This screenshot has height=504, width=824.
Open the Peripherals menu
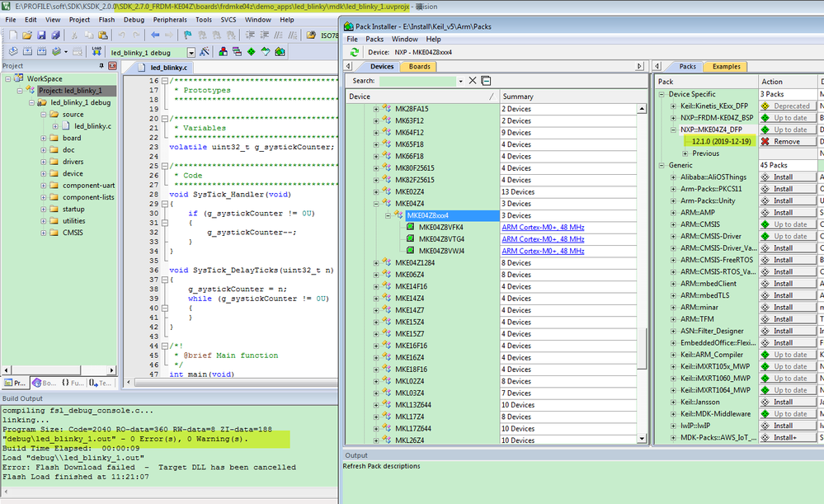click(169, 19)
